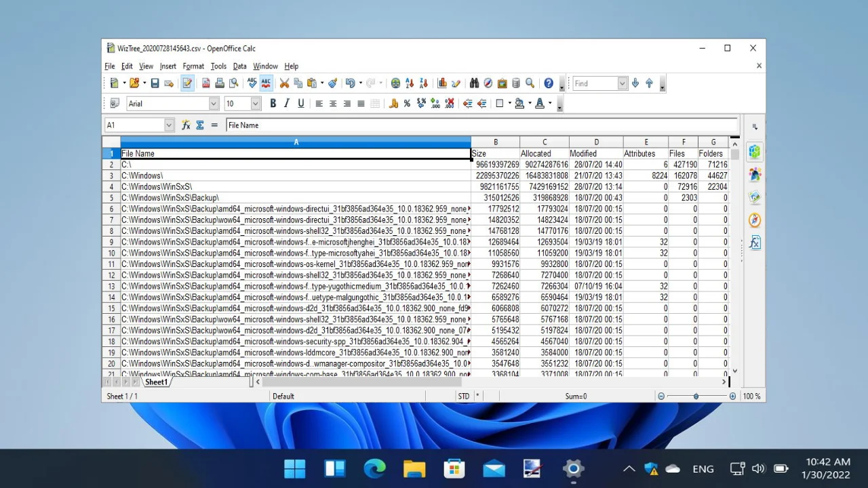Open the Font Name dropdown

pos(214,104)
